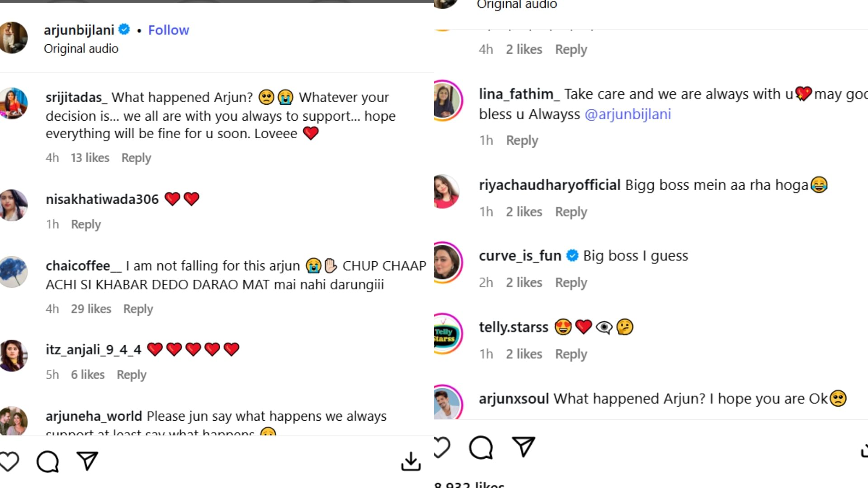Click the heart icon in right panel
868x488 pixels.
[441, 447]
